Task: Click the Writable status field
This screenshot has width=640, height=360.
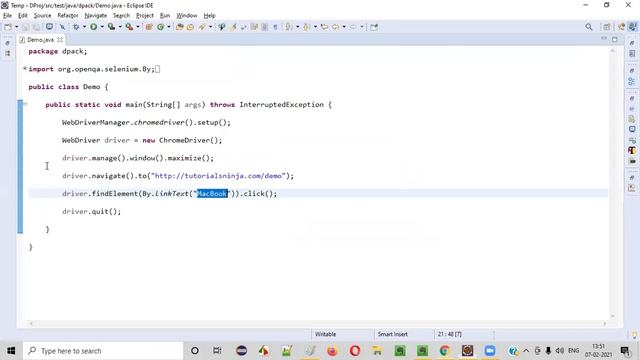Action: point(325,334)
